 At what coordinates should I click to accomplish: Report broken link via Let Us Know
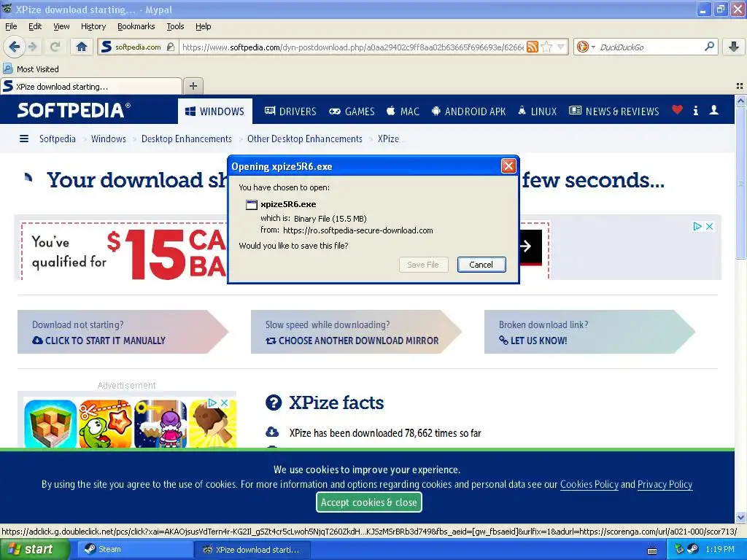pos(533,341)
